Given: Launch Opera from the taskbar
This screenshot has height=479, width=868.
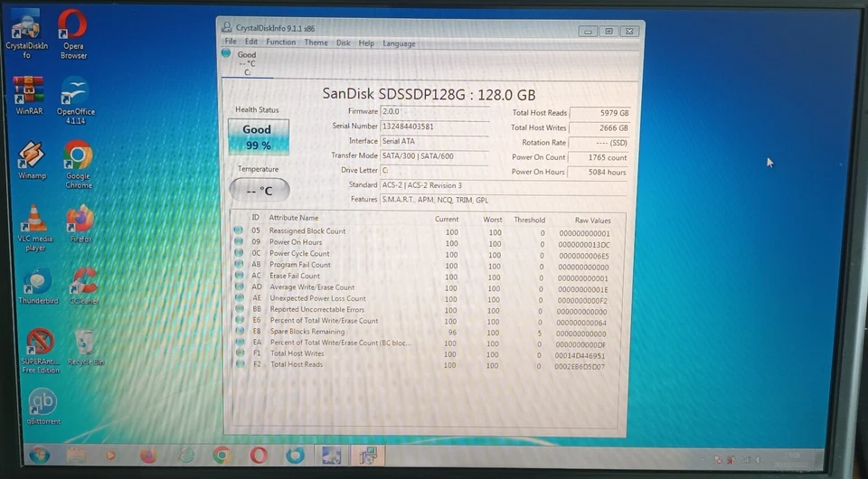Looking at the screenshot, I should (x=259, y=456).
